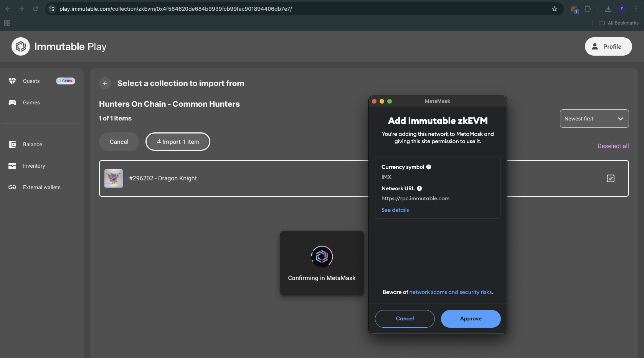This screenshot has height=358, width=644.
Task: Click the Immutable Play logo icon
Action: (21, 46)
